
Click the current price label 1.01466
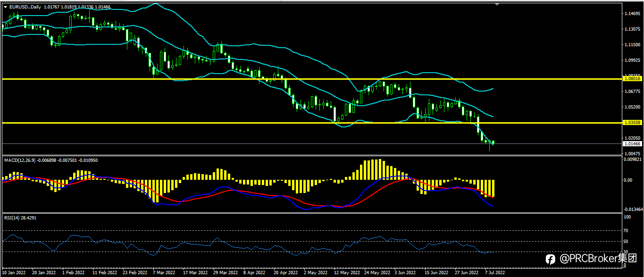pos(632,143)
